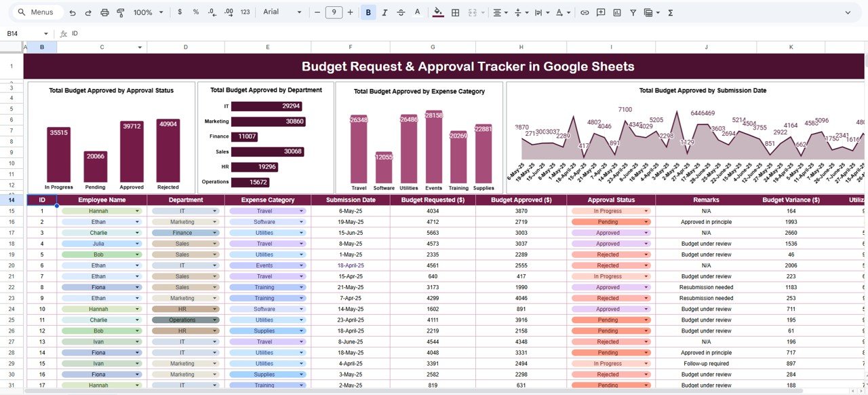Click the Print icon
The height and width of the screenshot is (395, 868).
click(x=104, y=12)
